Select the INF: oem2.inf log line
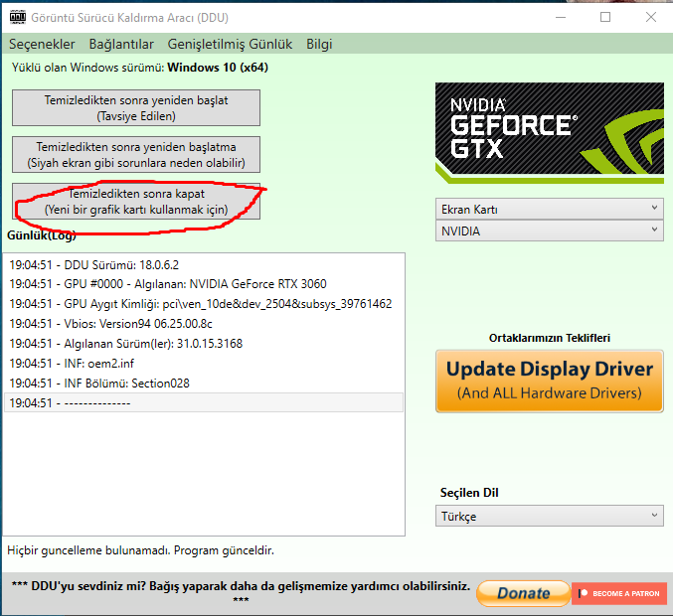 tap(204, 364)
